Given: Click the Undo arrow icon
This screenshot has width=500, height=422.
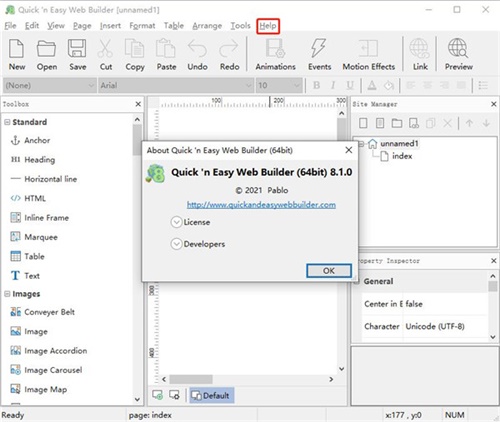Looking at the screenshot, I should tap(197, 49).
